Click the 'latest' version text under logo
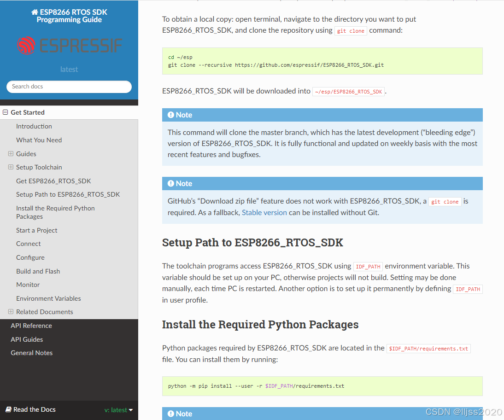The image size is (504, 420). (x=69, y=70)
